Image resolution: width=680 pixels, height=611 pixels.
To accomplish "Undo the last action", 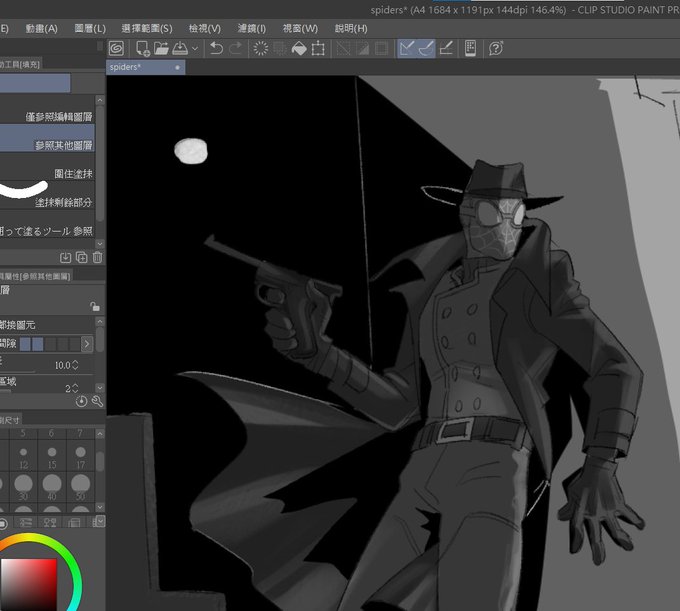I will pos(216,48).
